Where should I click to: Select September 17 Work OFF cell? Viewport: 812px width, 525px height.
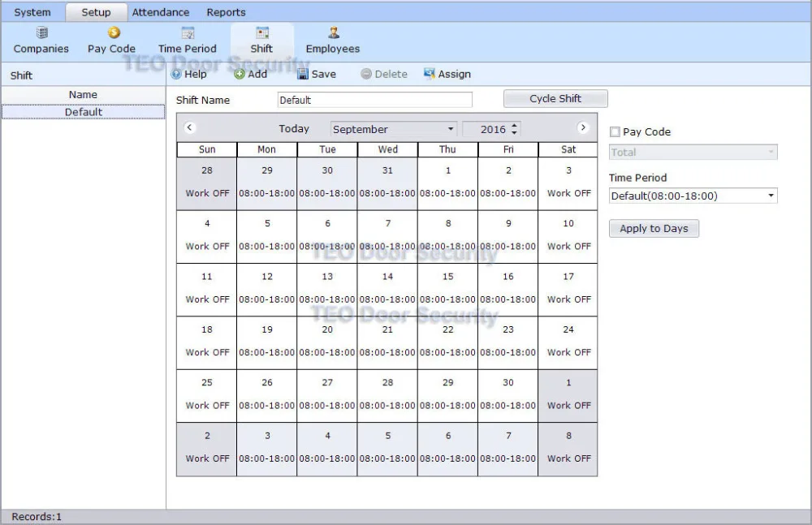point(568,290)
